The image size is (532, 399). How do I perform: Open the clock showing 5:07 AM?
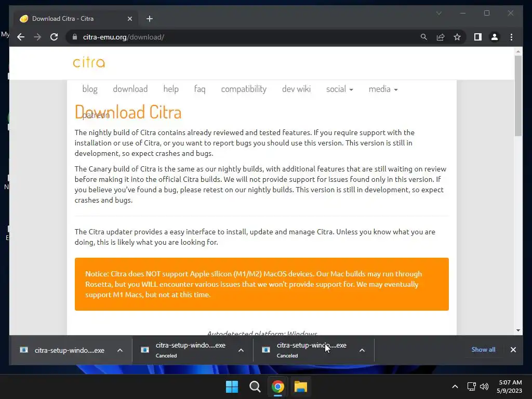pos(510,387)
